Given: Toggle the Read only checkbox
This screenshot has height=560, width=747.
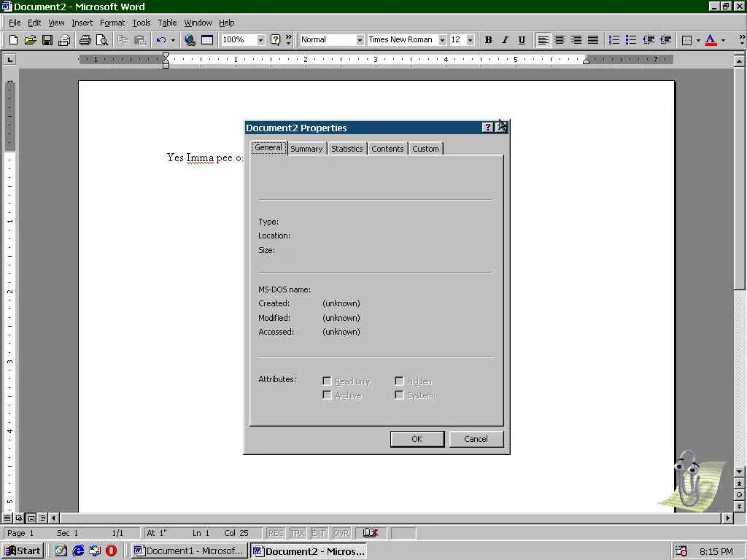Looking at the screenshot, I should coord(327,381).
